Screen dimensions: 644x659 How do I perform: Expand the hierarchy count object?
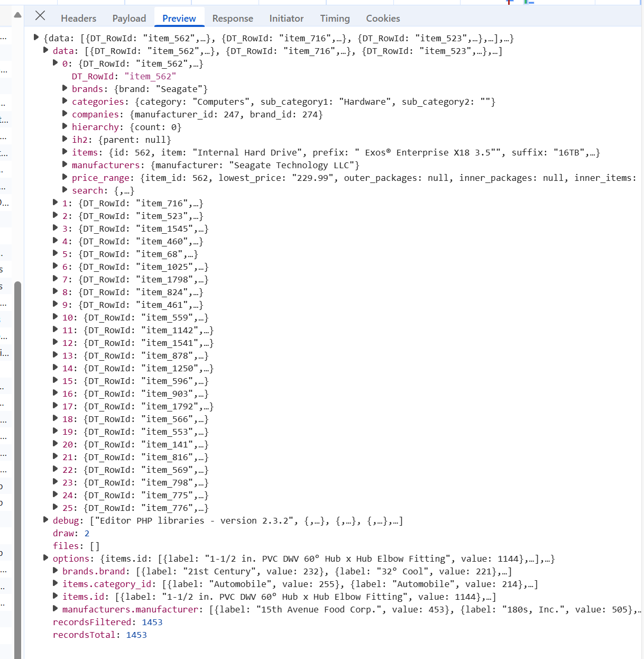click(65, 126)
